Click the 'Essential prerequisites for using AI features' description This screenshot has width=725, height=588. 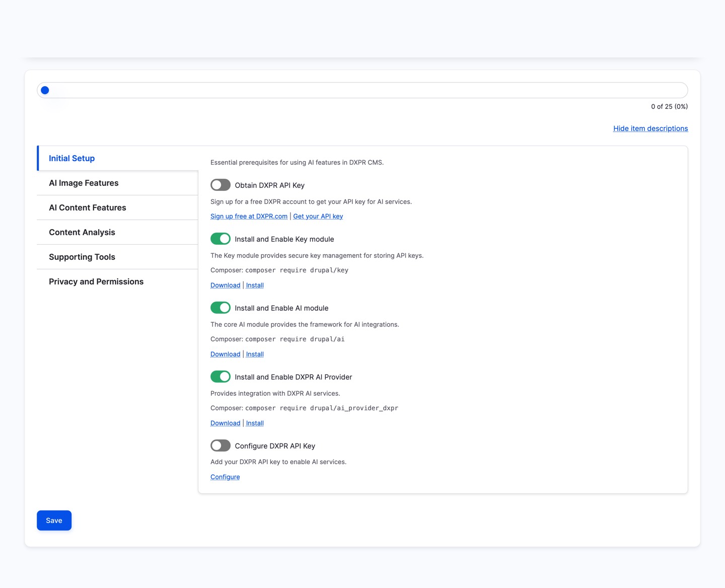[297, 162]
